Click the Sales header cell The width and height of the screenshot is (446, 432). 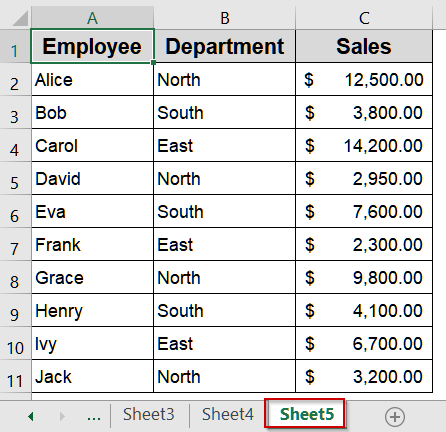364,46
